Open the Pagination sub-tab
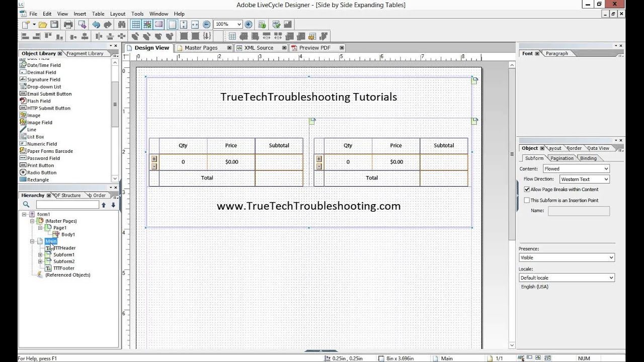The height and width of the screenshot is (362, 644). tap(561, 158)
